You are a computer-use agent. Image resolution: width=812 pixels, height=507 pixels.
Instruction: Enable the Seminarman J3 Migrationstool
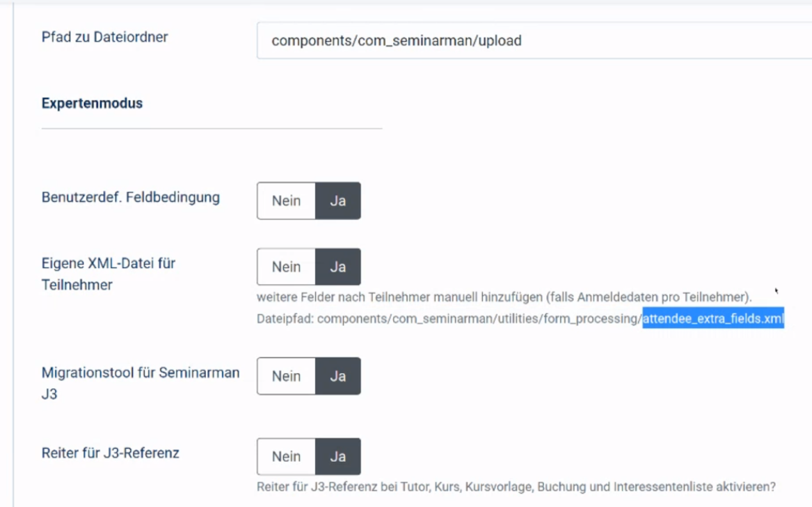[339, 376]
